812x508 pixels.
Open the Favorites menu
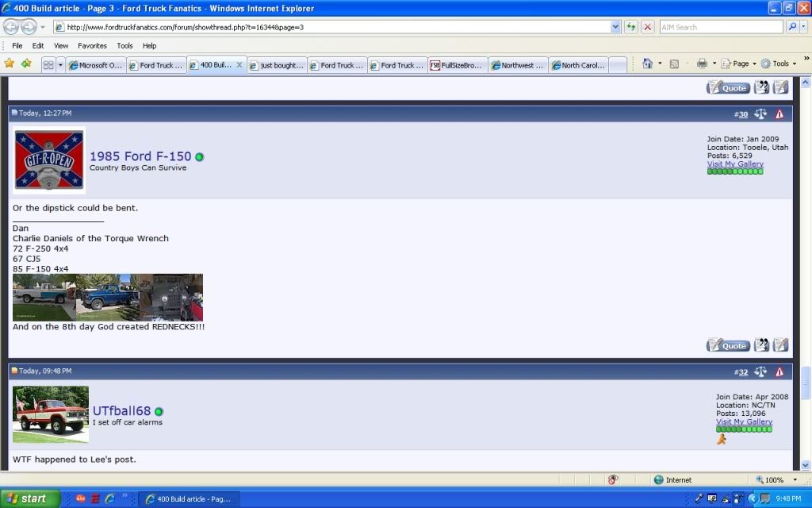[92, 45]
